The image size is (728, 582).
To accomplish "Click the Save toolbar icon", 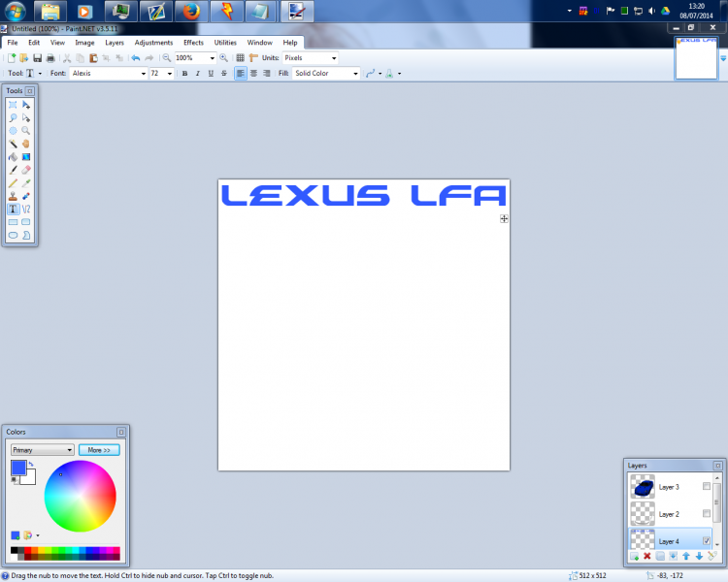I will [x=38, y=58].
